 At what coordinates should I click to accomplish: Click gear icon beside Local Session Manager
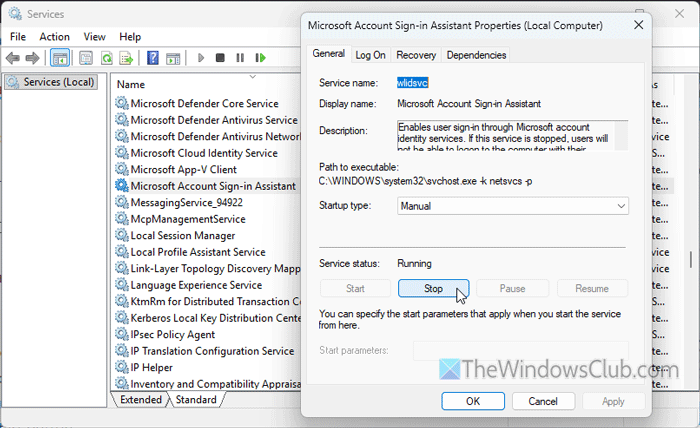point(122,235)
